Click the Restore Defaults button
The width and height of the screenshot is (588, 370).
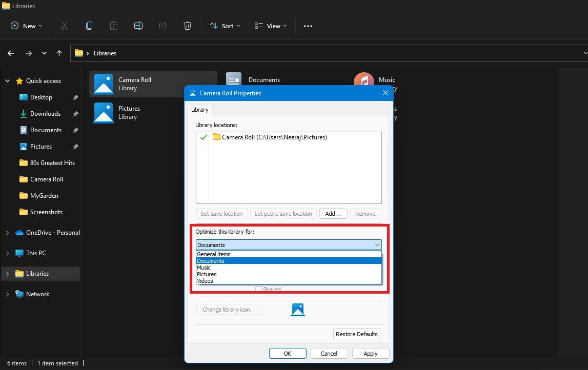tap(356, 334)
